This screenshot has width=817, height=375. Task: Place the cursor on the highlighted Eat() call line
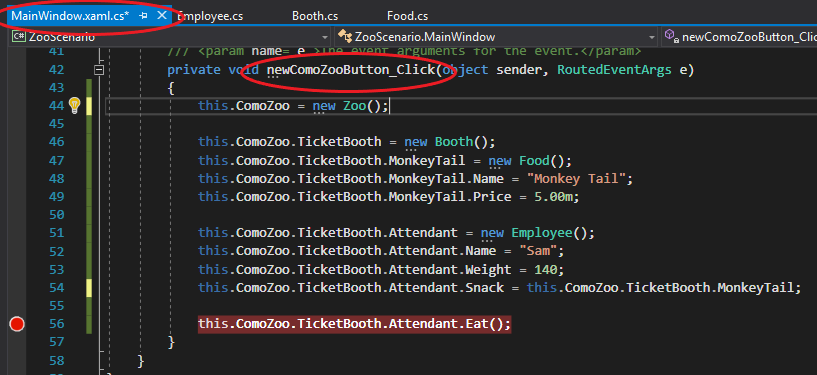(354, 324)
